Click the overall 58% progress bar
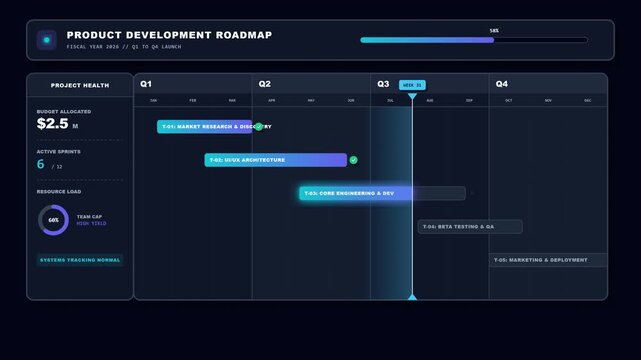The image size is (641, 360). point(474,40)
